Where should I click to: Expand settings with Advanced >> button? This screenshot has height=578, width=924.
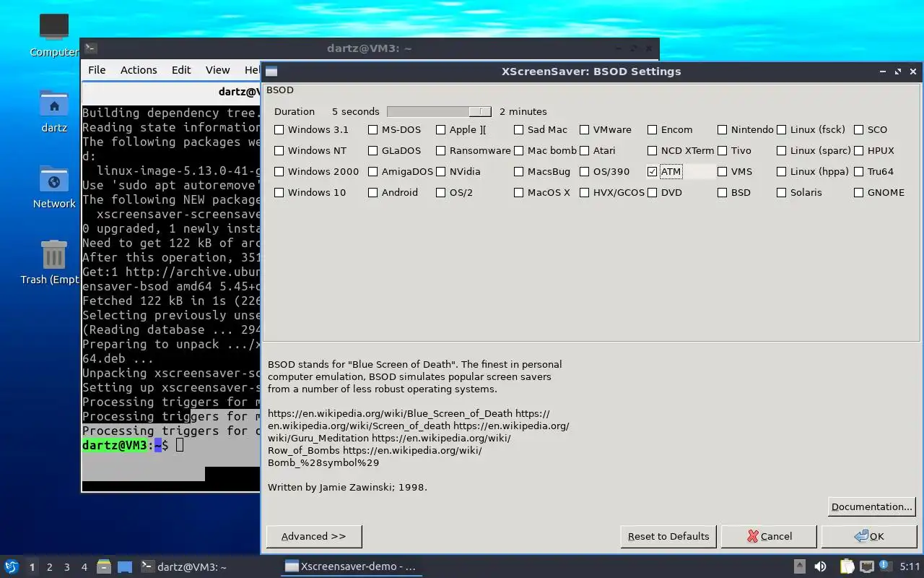(314, 537)
